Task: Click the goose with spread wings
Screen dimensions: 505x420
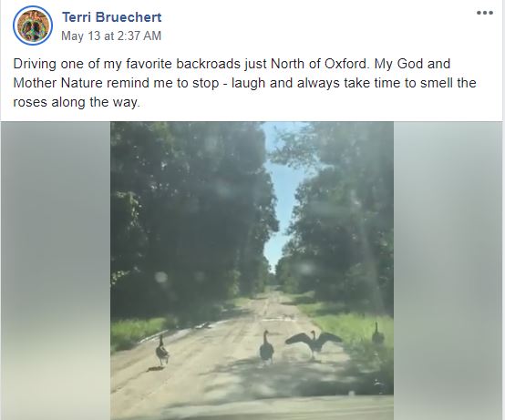Action: [314, 344]
